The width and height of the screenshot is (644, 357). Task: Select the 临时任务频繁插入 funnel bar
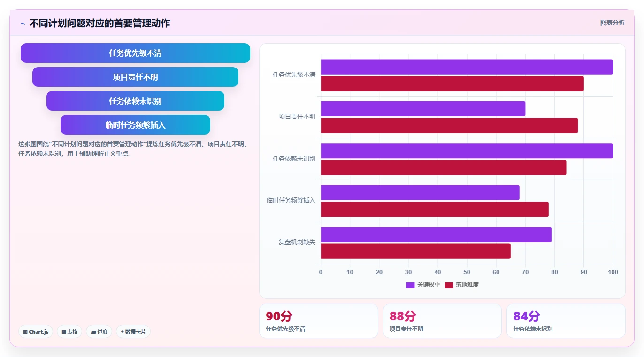pyautogui.click(x=135, y=125)
